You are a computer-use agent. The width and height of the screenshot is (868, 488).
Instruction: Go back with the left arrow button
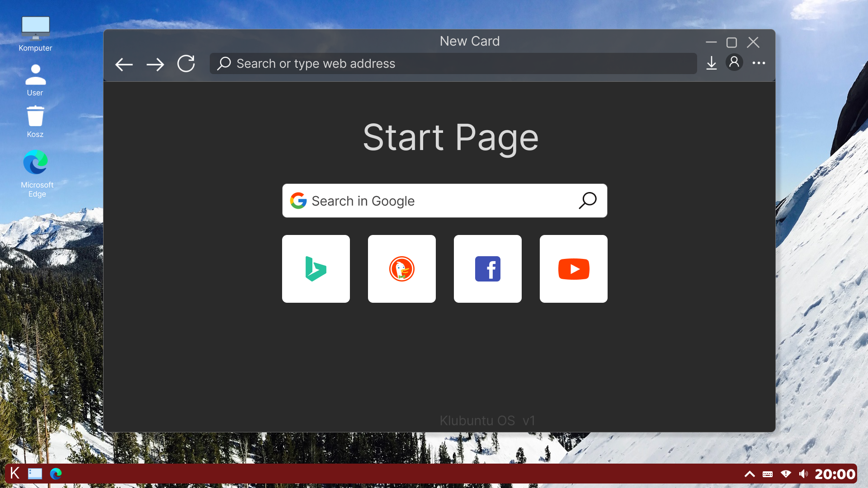124,64
